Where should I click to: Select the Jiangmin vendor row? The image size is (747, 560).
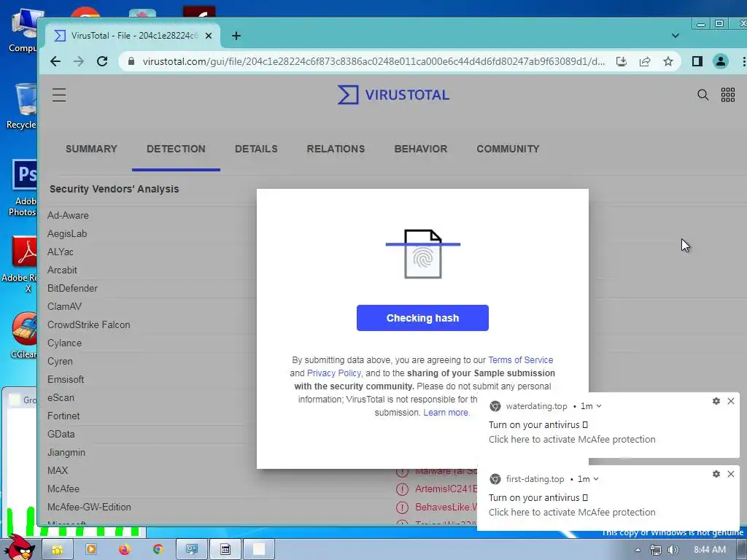66,452
